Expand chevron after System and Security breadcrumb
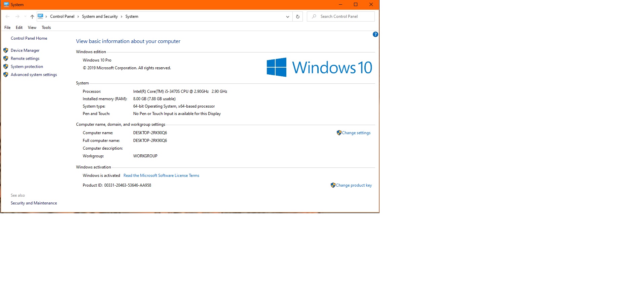The height and width of the screenshot is (306, 644). [x=121, y=16]
